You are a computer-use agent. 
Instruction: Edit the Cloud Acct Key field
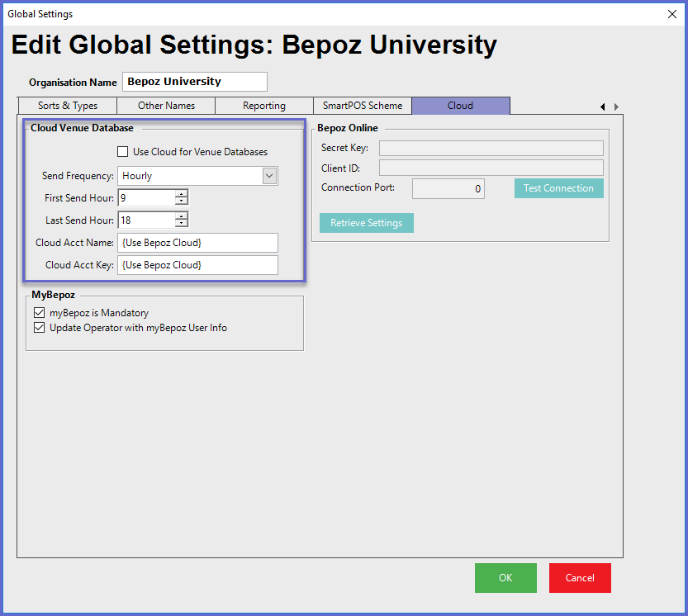click(x=197, y=265)
